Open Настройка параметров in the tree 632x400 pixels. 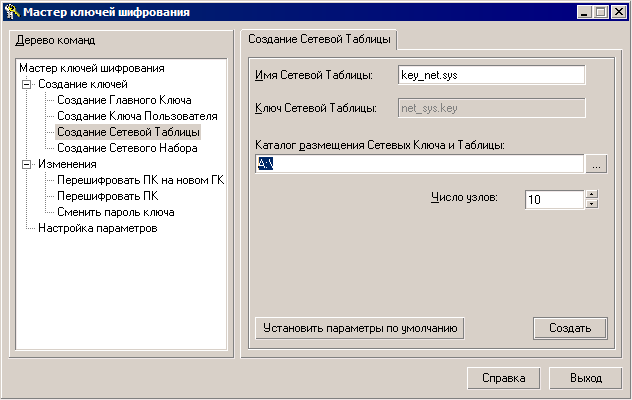(x=98, y=228)
